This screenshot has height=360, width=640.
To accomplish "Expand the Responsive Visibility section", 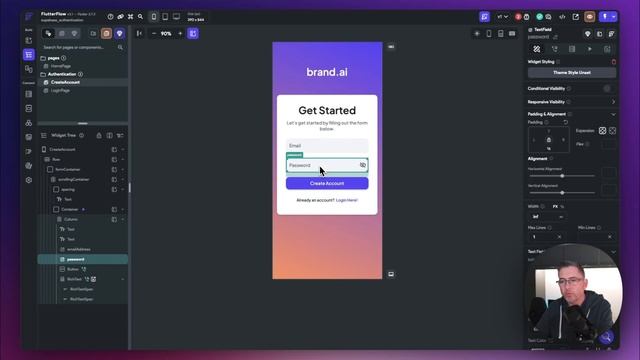I will coord(613,102).
